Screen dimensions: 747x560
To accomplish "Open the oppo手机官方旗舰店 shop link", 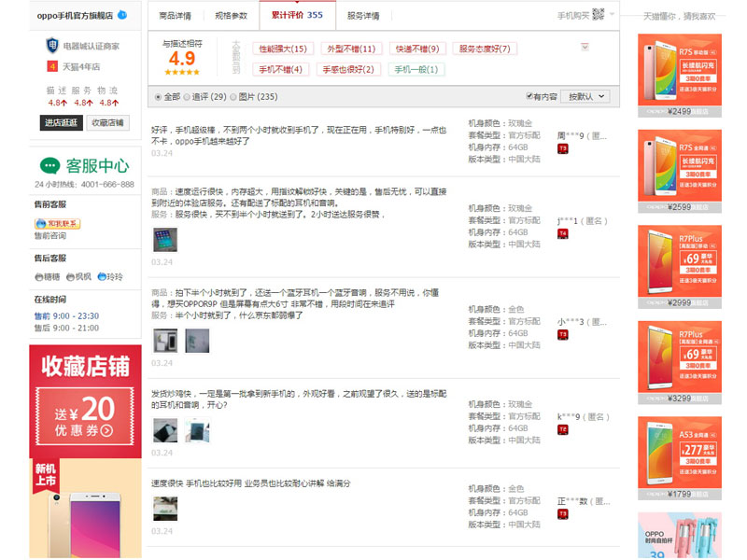I will [x=75, y=15].
